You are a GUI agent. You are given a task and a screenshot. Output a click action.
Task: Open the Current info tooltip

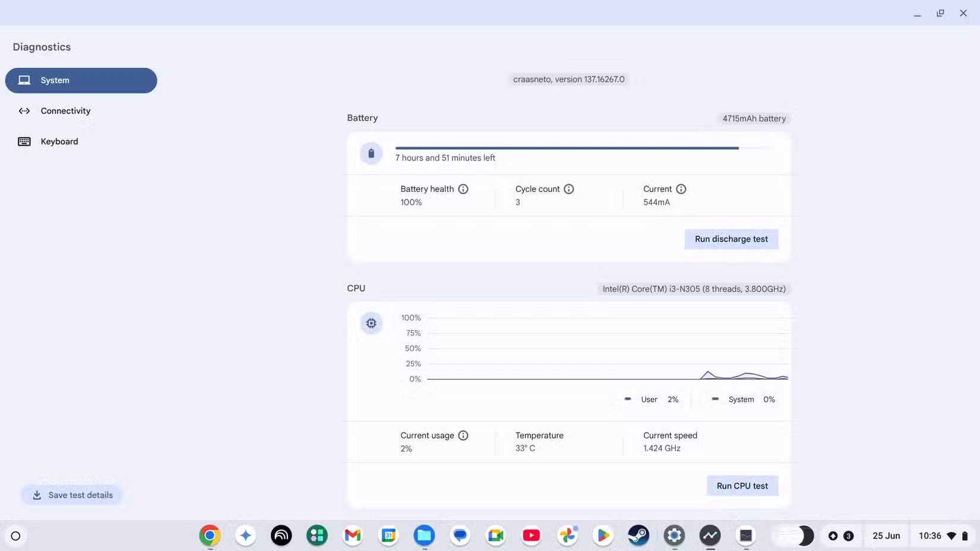point(681,189)
